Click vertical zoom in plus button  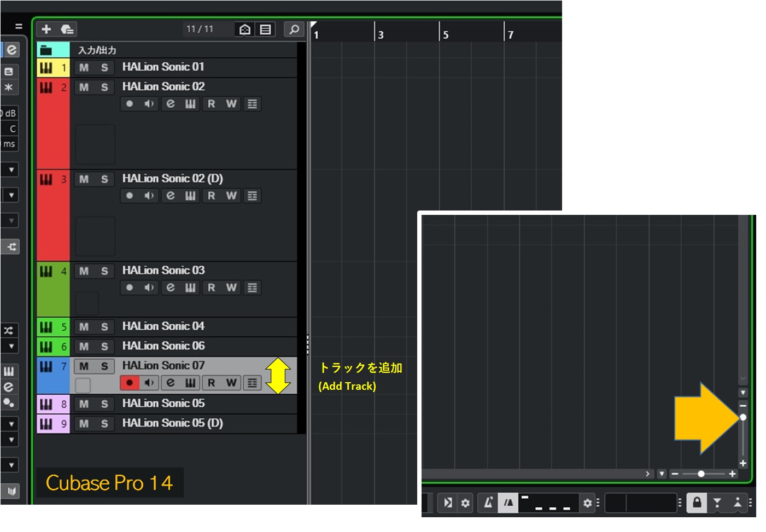tap(743, 464)
